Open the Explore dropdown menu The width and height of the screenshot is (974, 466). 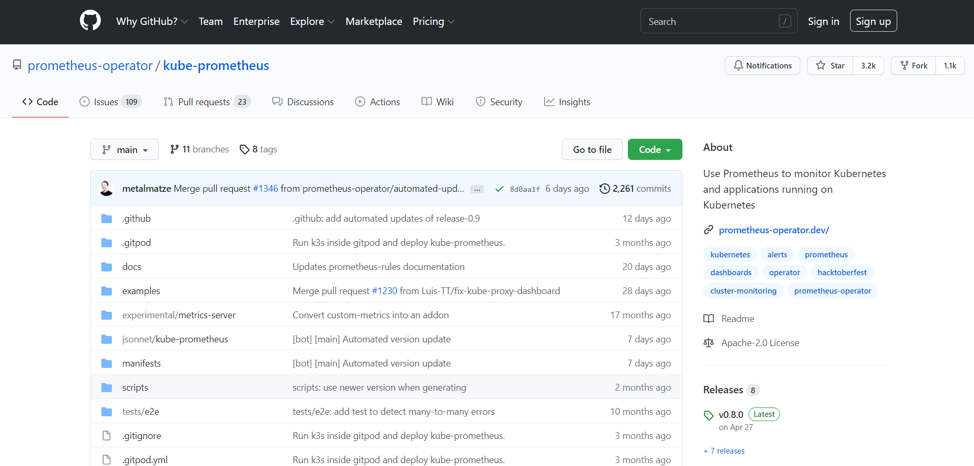(x=312, y=21)
